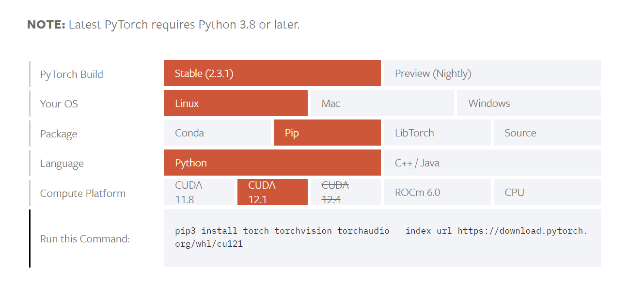Screen dimensions: 644x298
Task: Choose Preview (Nightly) build
Action: 492,73
